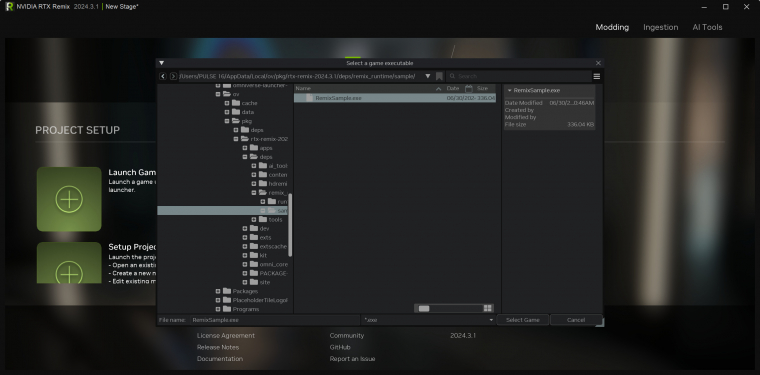Collapse the rtx-remix-202 folder
Viewport: 760px width, 375px height.
tap(236, 139)
